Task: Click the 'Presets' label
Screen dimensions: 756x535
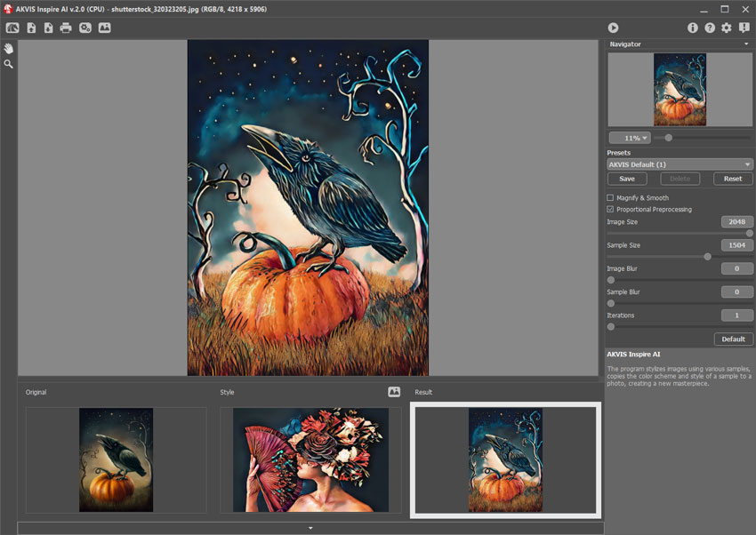Action: (x=619, y=153)
